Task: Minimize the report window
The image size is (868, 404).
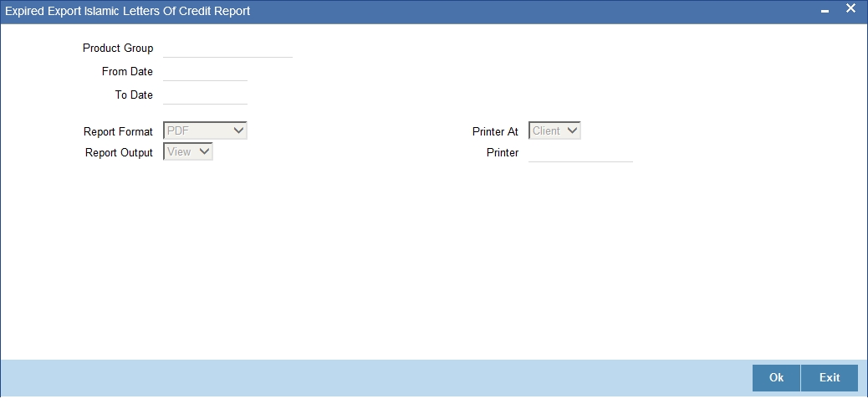Action: click(x=825, y=11)
